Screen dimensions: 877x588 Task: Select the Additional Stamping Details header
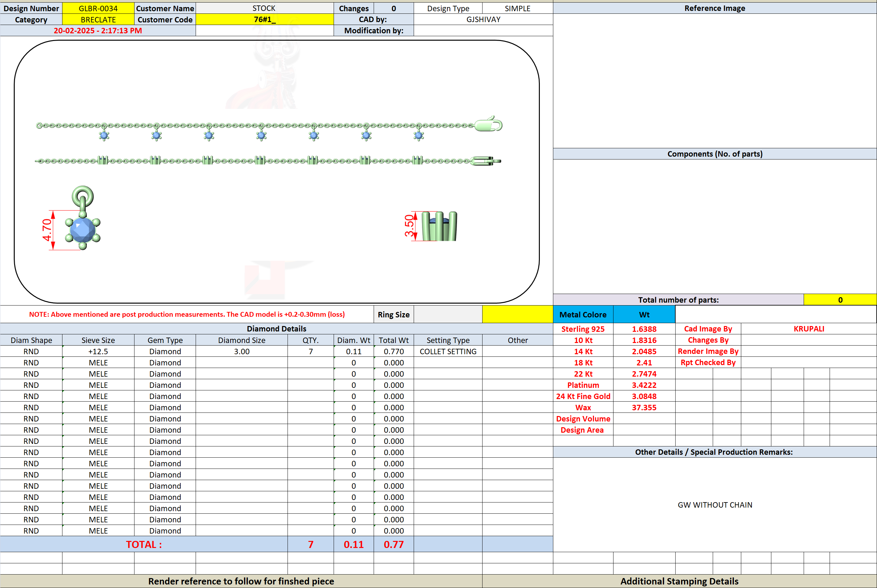679,581
